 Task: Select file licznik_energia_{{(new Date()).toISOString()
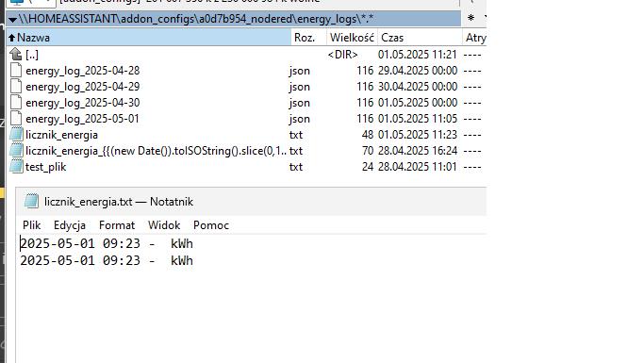click(156, 151)
